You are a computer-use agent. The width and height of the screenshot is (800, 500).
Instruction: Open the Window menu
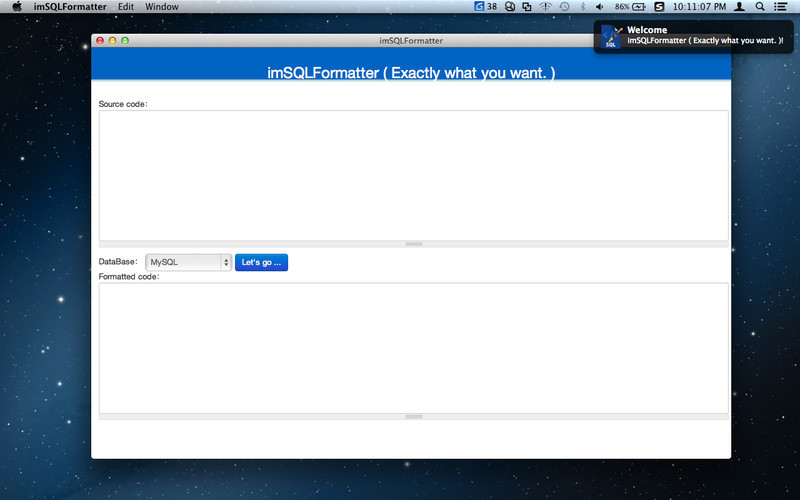162,7
